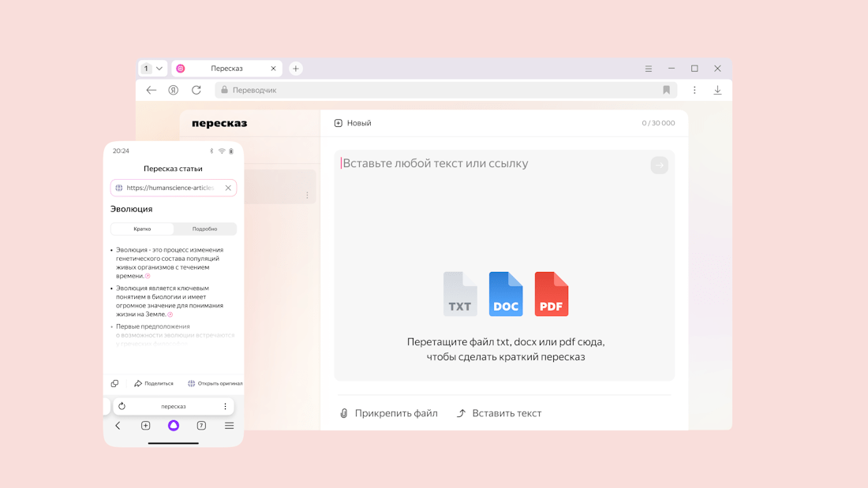Image resolution: width=868 pixels, height=488 pixels.
Task: Click the PDF file type icon
Action: pyautogui.click(x=552, y=294)
